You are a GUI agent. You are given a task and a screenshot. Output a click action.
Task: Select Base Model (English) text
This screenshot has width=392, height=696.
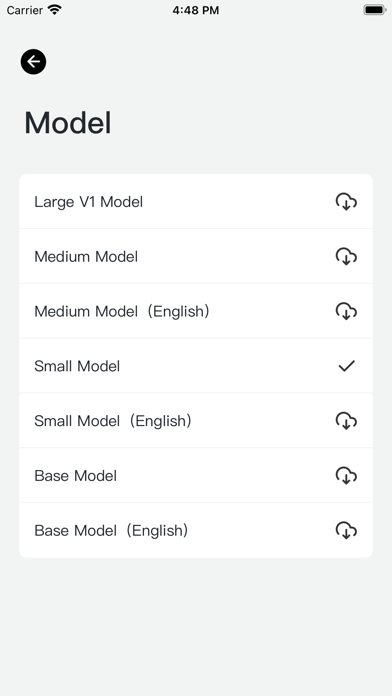pos(111,530)
